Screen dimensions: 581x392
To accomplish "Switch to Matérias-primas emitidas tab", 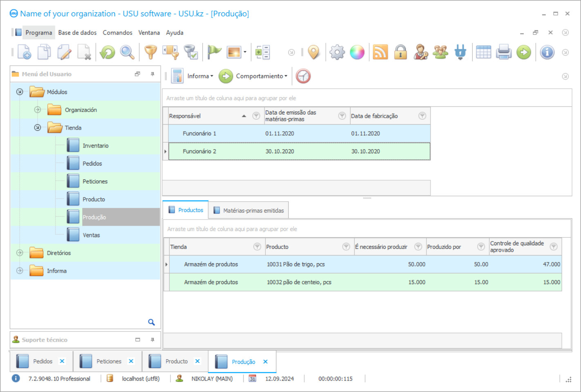I will coord(249,211).
